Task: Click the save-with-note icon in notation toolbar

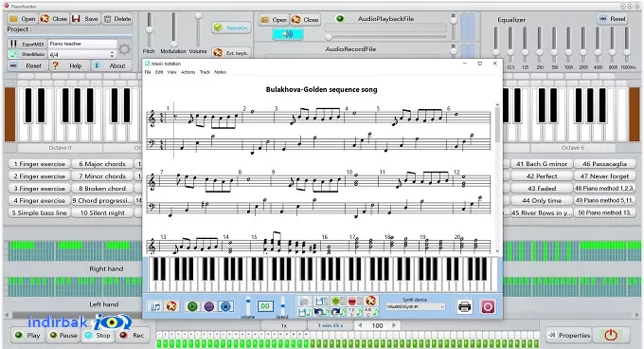Action: tap(304, 312)
